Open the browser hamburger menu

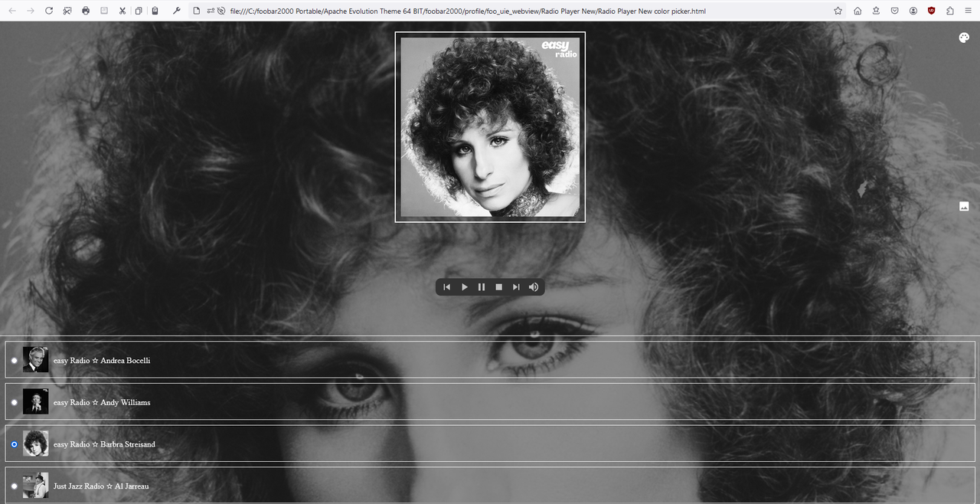coord(969,11)
